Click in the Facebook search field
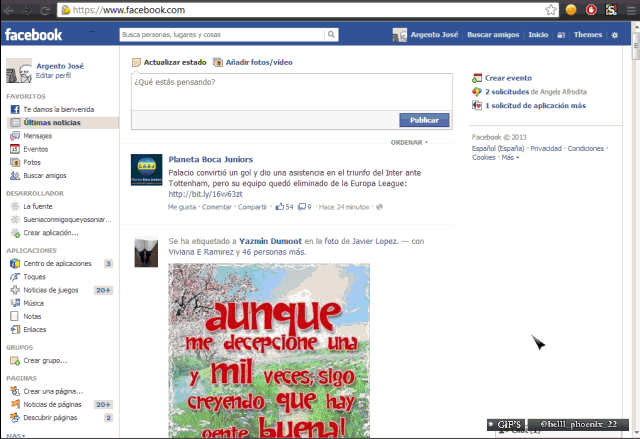Image resolution: width=640 pixels, height=439 pixels. pos(222,35)
